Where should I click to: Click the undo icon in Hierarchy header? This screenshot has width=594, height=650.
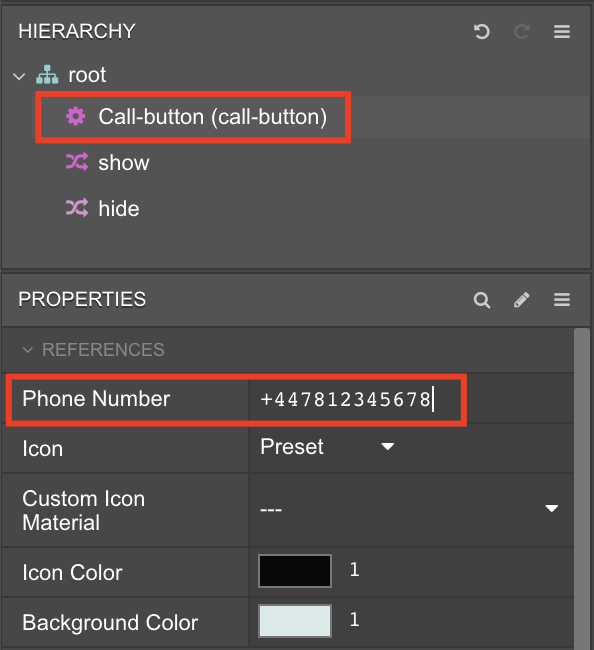click(482, 32)
